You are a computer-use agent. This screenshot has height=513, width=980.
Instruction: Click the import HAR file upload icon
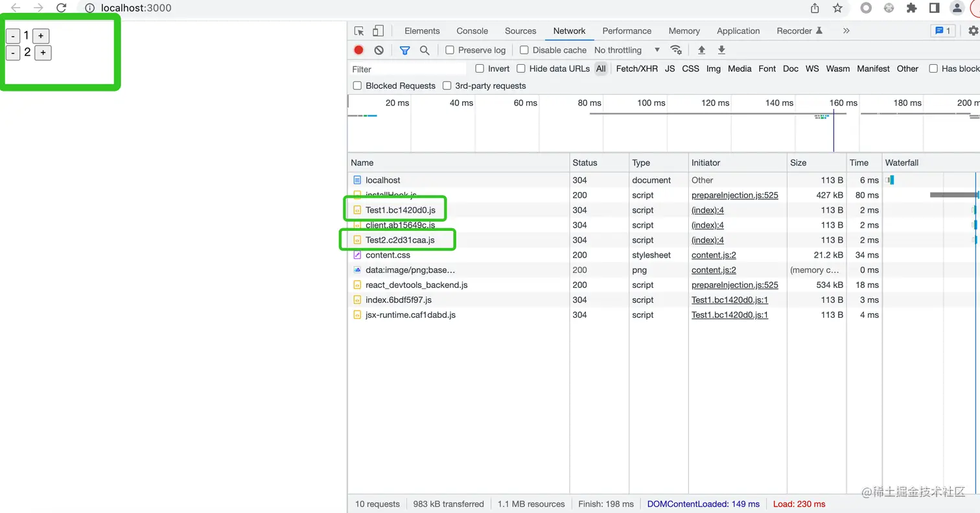[x=701, y=50]
